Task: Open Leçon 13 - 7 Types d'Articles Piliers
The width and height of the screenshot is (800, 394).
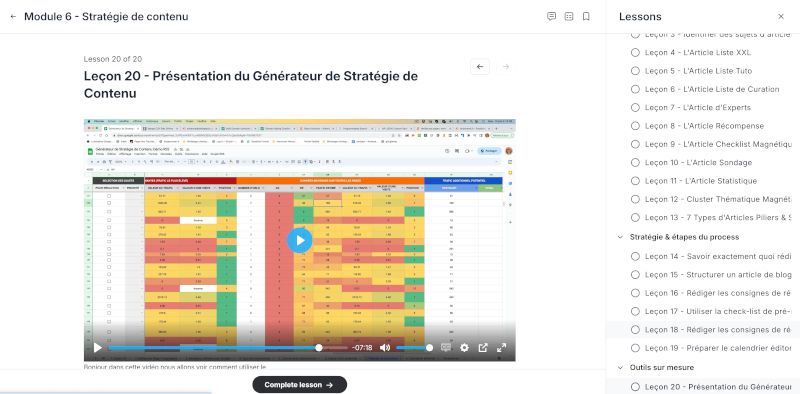Action: (x=718, y=218)
